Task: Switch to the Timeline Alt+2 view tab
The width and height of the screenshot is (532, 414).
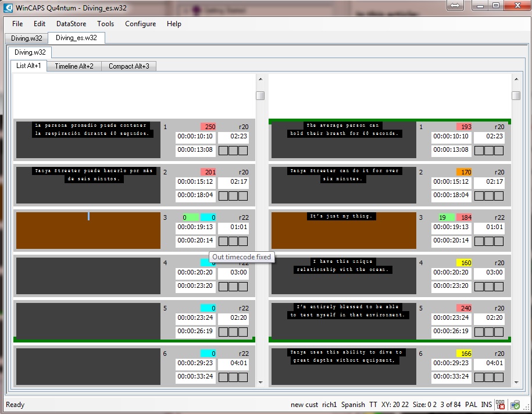Action: (74, 66)
